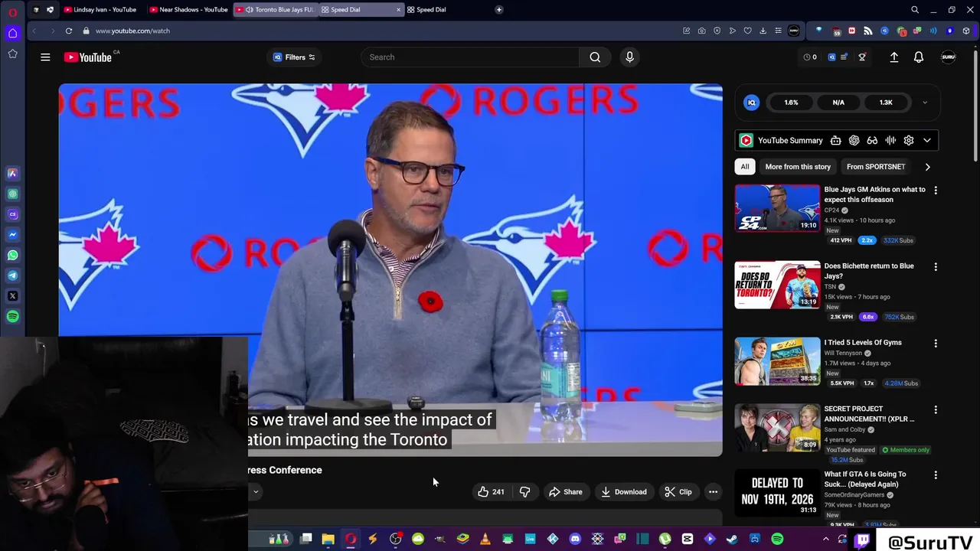Click the ChatGPT icon in YouTube Summary
The height and width of the screenshot is (551, 980).
(854, 141)
